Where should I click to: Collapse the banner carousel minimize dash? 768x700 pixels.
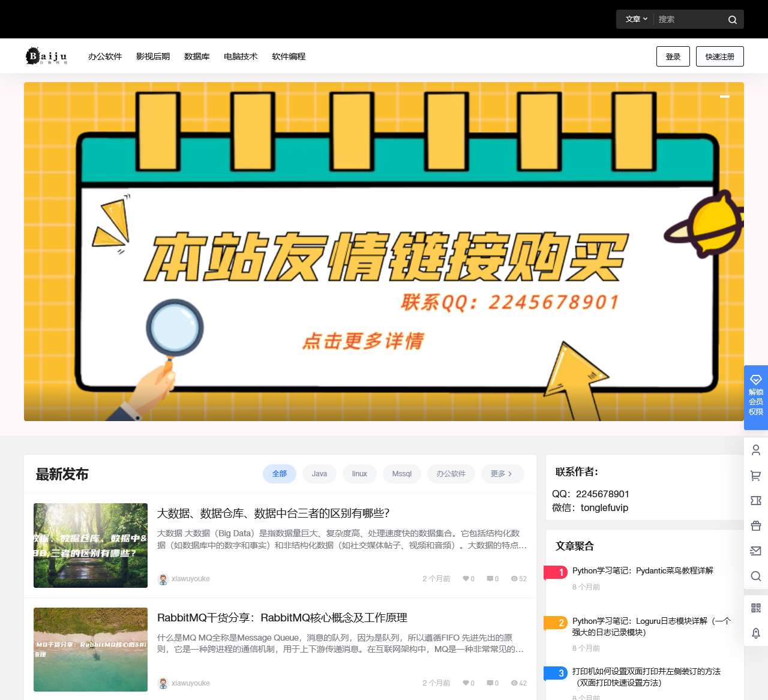tap(724, 96)
